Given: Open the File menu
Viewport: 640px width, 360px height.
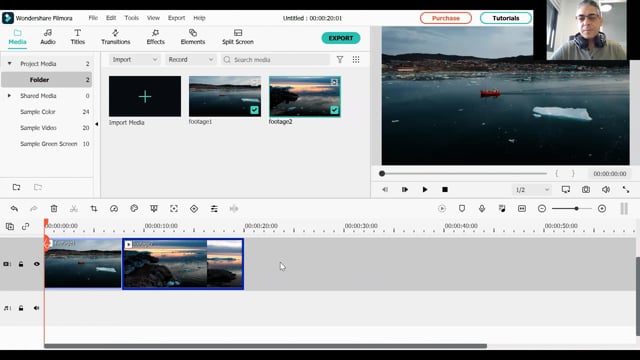Looking at the screenshot, I should coord(93,18).
